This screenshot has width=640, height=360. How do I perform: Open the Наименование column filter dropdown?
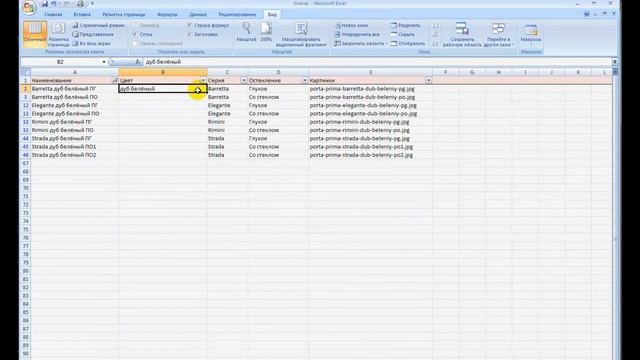pos(115,80)
